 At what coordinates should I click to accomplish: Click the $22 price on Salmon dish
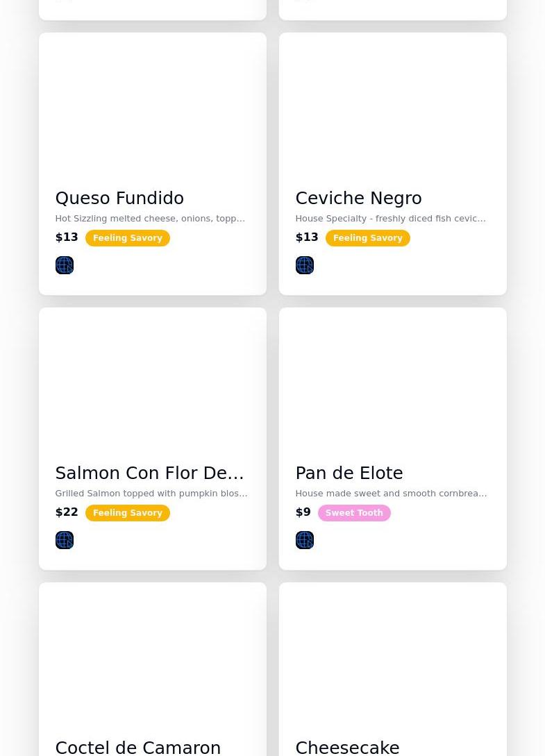click(67, 512)
